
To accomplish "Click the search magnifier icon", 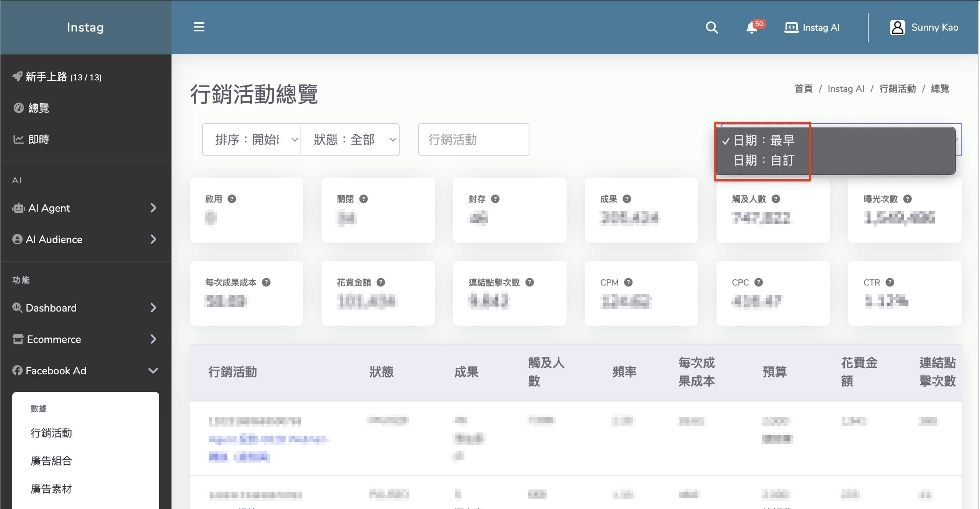I will pyautogui.click(x=712, y=28).
